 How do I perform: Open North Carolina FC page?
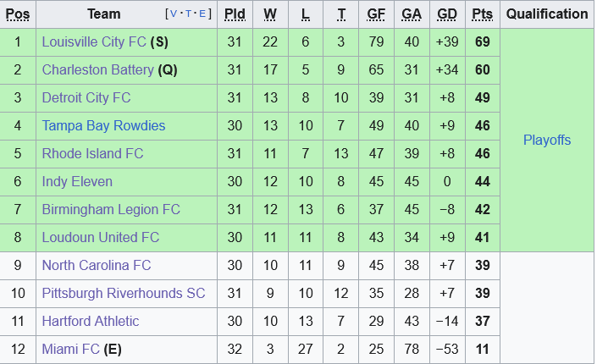pyautogui.click(x=96, y=265)
